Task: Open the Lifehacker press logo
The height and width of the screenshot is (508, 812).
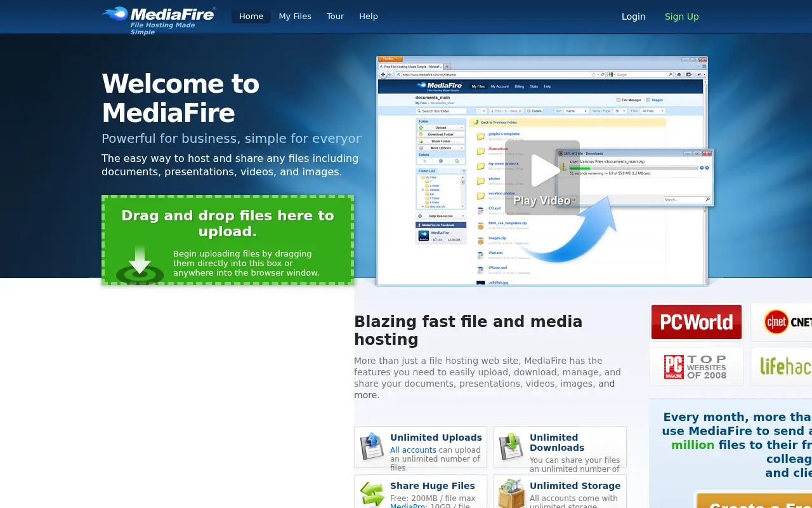Action: coord(782,366)
